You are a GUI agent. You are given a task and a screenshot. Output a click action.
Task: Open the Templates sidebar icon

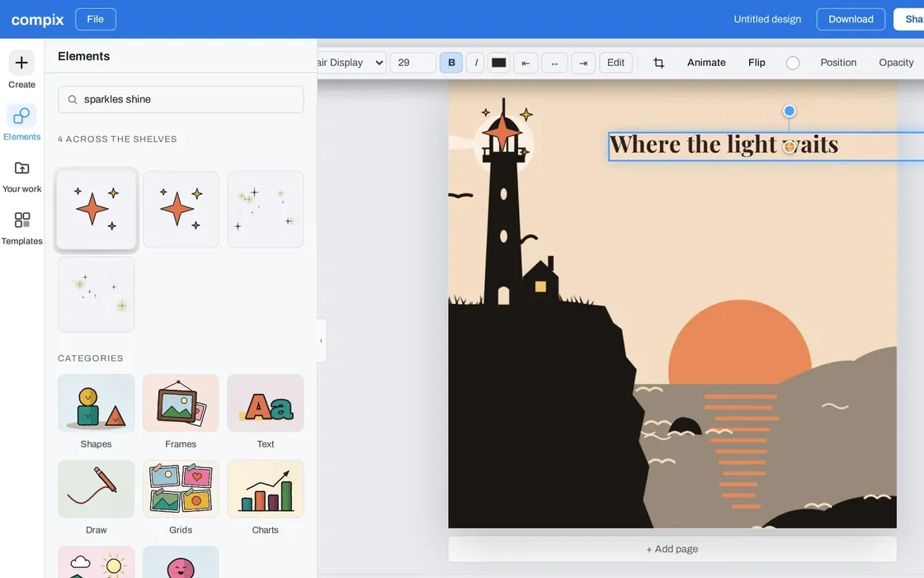pyautogui.click(x=21, y=220)
